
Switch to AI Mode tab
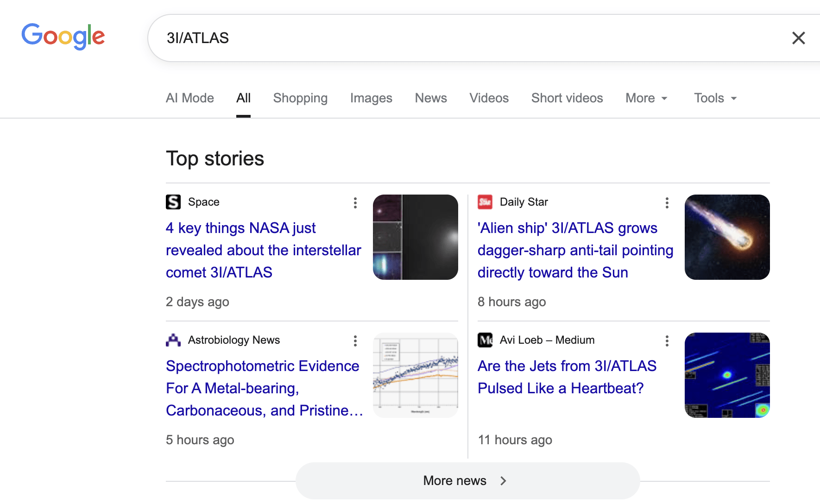pos(190,98)
